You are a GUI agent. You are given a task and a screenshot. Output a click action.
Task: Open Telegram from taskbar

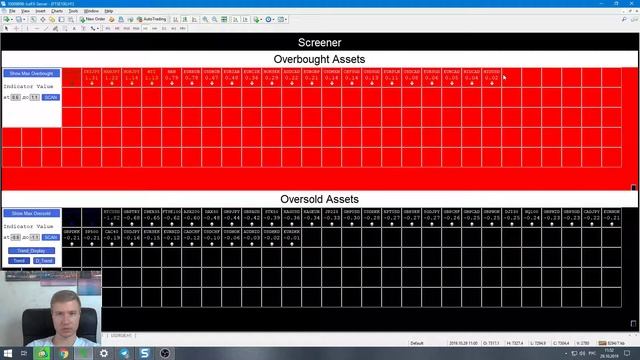[x=124, y=353]
